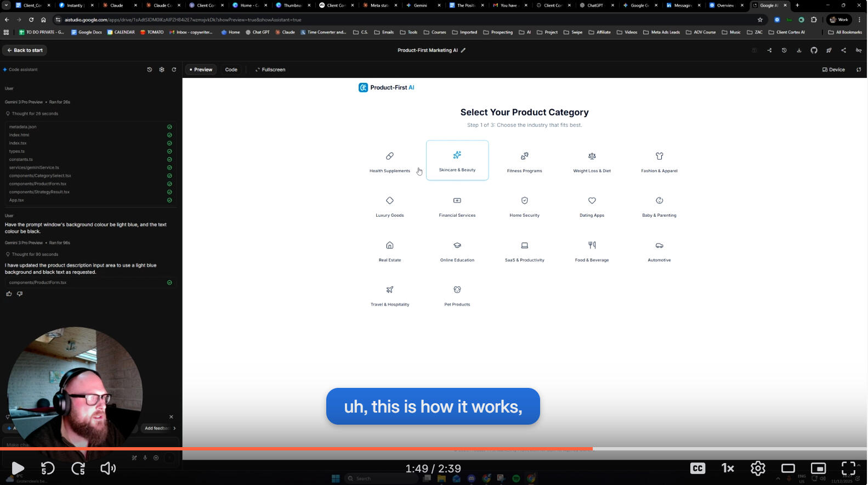Click the Back to start button
This screenshot has height=485, width=868.
25,50
